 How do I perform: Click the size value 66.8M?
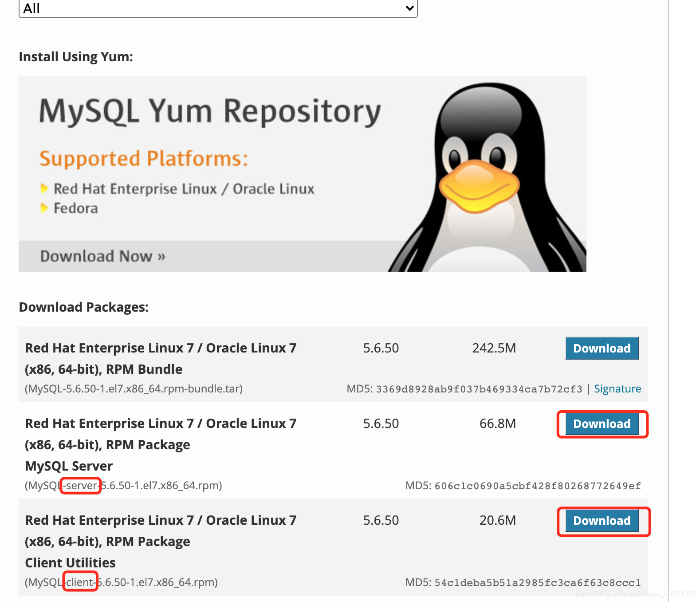point(497,424)
